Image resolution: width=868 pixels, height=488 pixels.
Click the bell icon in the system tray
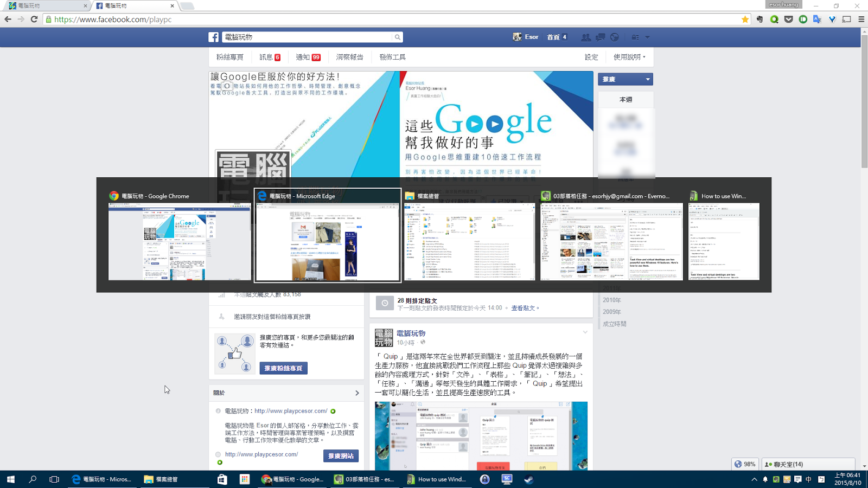pyautogui.click(x=765, y=479)
